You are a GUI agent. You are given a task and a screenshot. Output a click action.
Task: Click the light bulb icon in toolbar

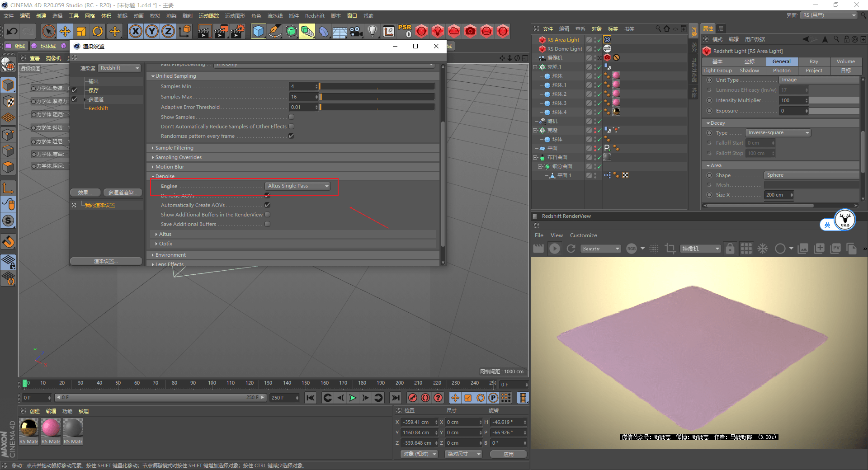(x=372, y=31)
